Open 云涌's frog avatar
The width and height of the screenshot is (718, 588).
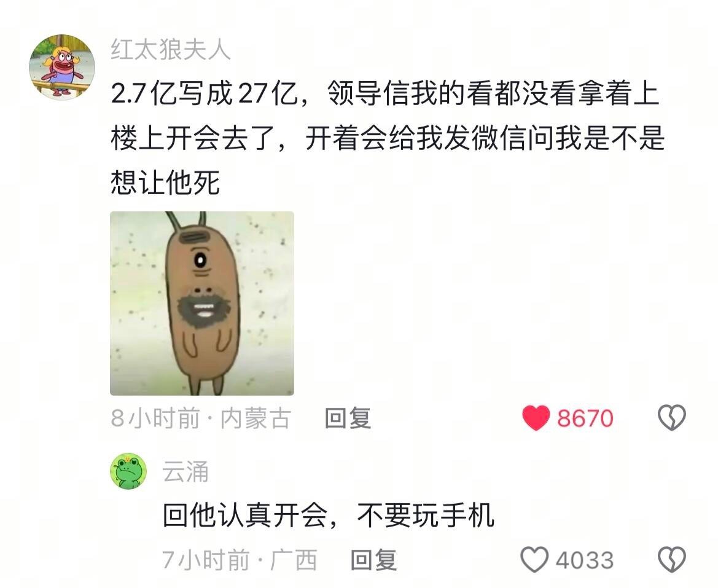128,471
